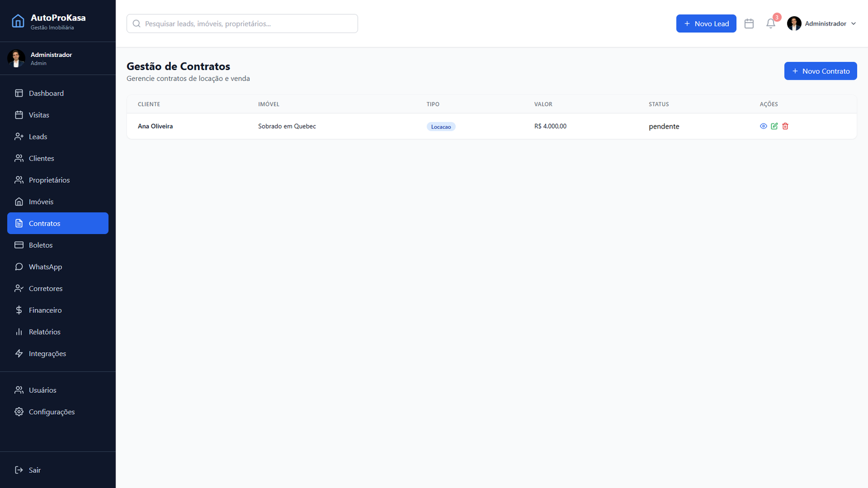The width and height of the screenshot is (868, 488).
Task: Click the Novo Lead button
Action: coord(706,23)
